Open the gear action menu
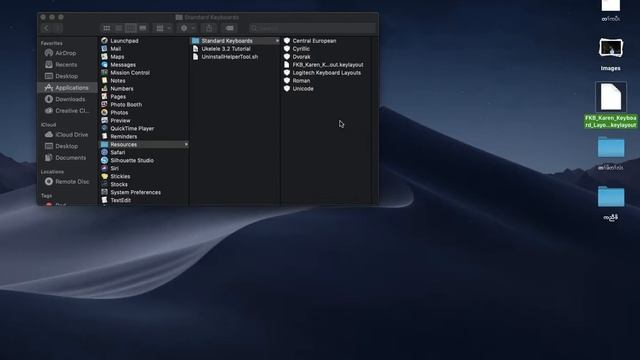 [187, 28]
